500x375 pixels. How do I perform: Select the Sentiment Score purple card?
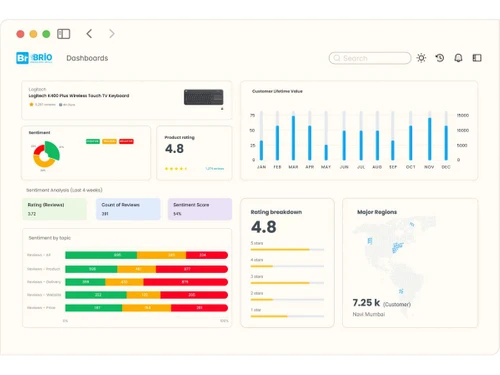200,209
